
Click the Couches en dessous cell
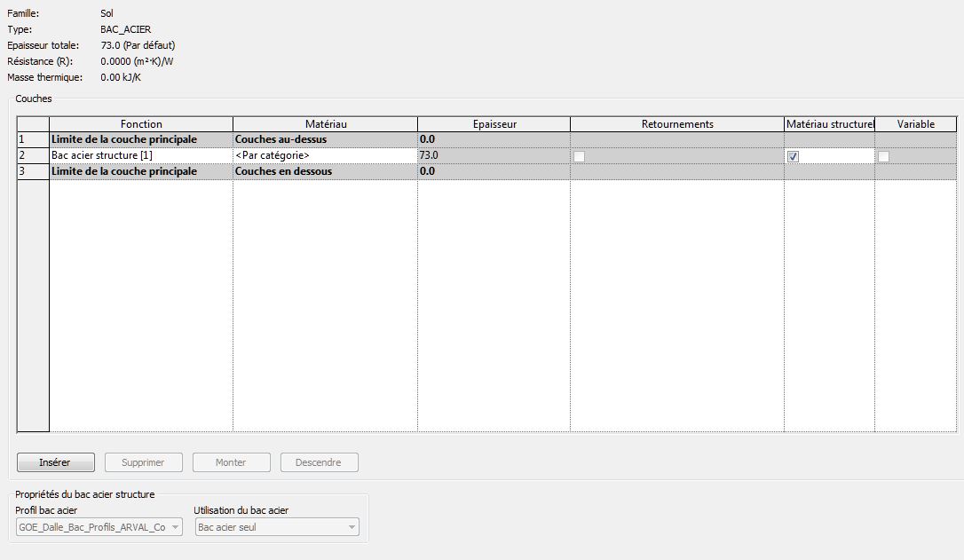tap(325, 171)
